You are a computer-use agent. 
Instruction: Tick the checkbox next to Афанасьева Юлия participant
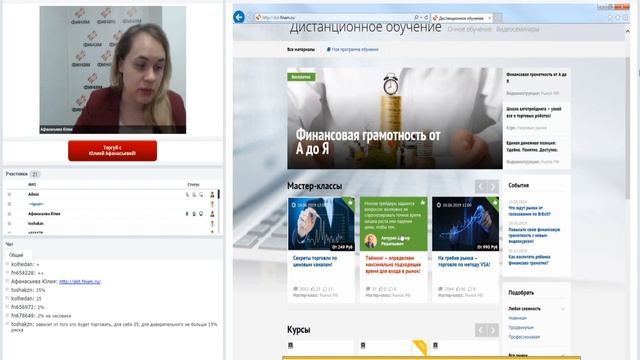tap(9, 214)
